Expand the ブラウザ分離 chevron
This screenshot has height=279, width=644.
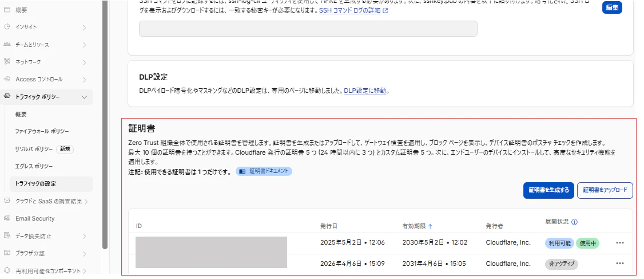[84, 254]
